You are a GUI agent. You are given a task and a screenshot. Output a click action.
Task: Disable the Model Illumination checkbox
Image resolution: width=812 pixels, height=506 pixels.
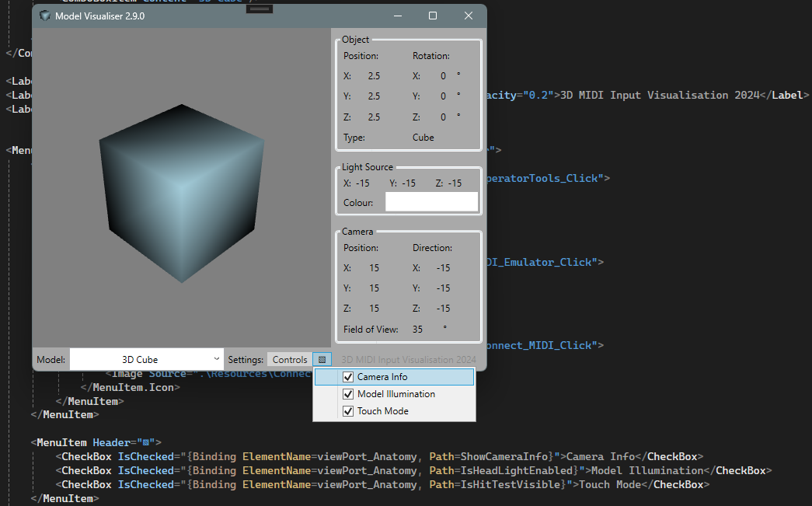[x=347, y=393]
